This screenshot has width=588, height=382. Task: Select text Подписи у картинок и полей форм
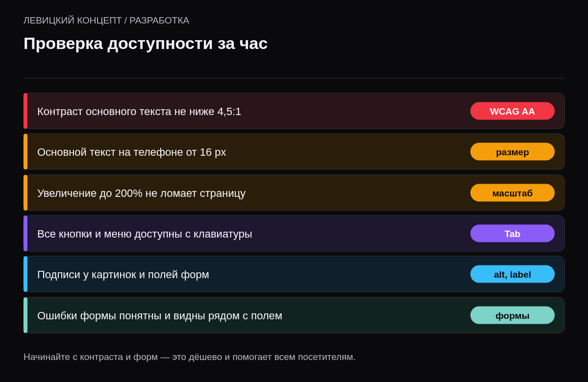[x=123, y=275]
